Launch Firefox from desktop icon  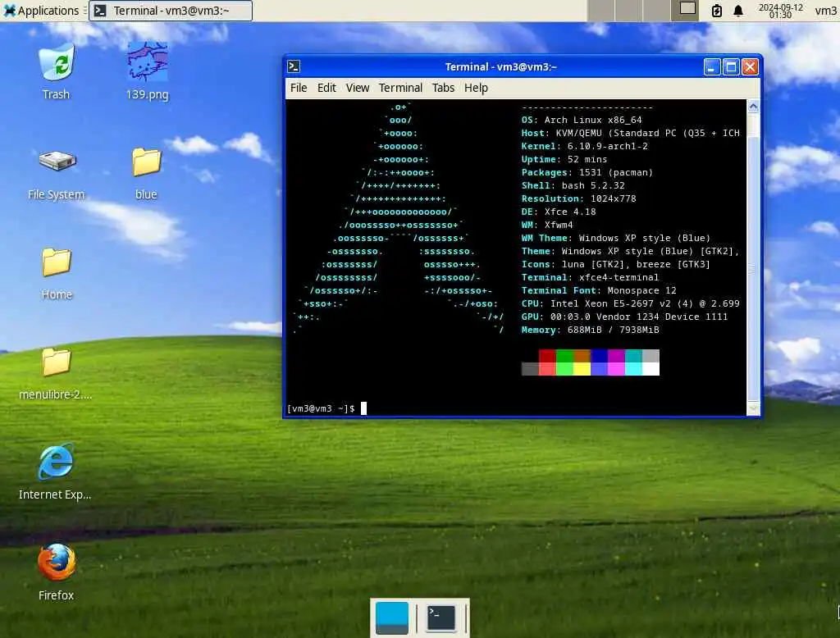click(57, 572)
